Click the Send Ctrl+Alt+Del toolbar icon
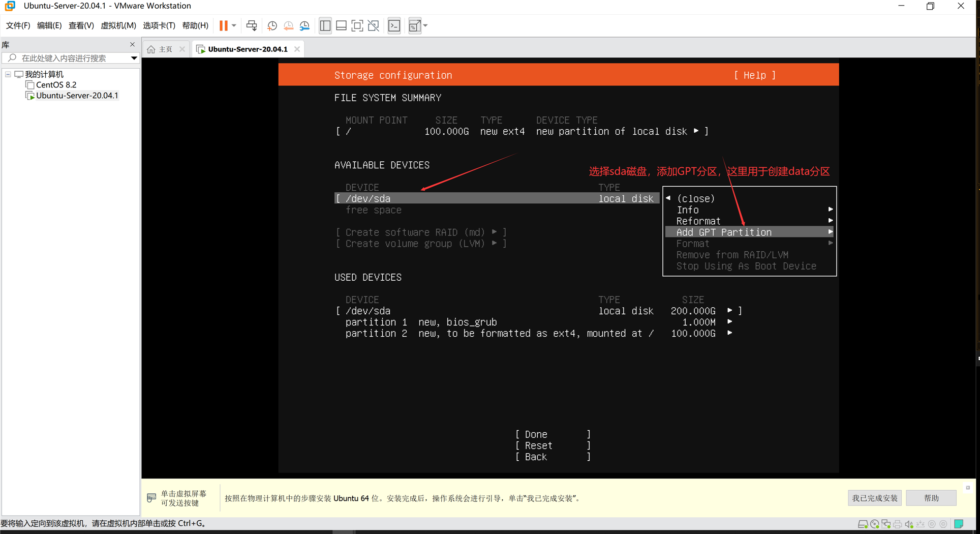 (x=252, y=25)
